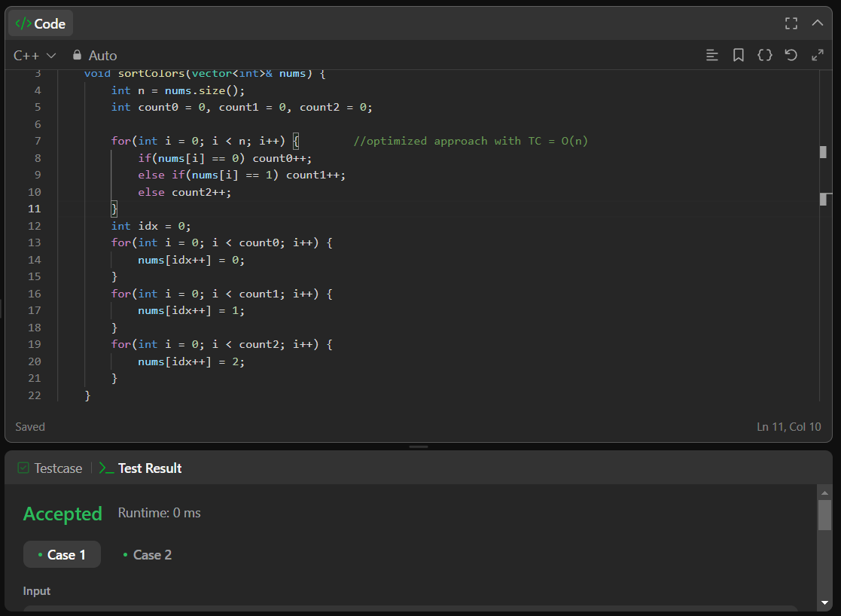Select Case 1 result

tap(62, 554)
